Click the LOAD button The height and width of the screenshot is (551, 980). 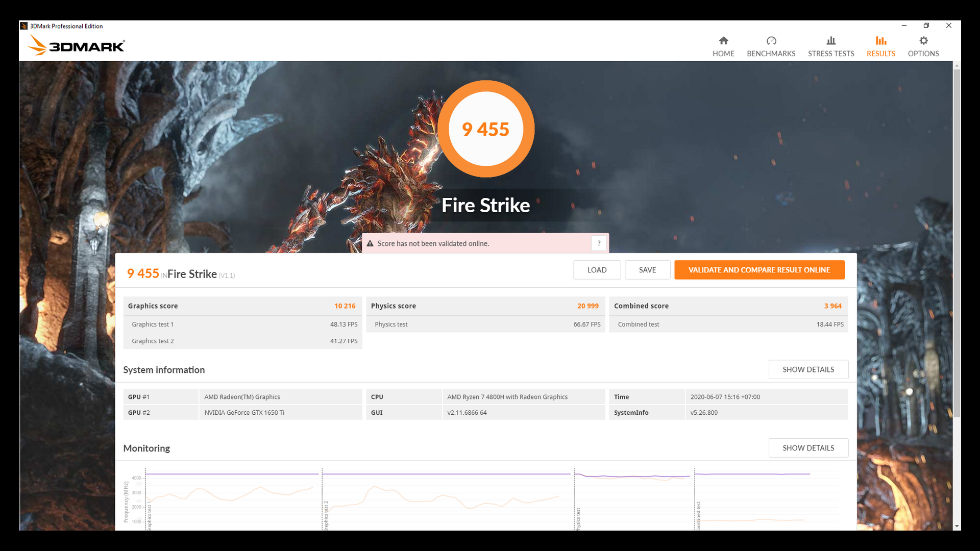click(597, 269)
